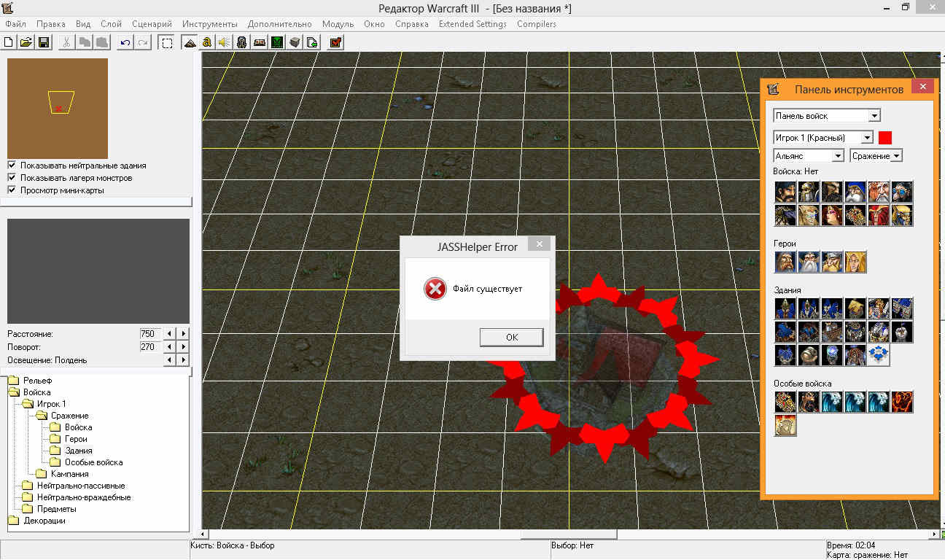Screen dimensions: 945x560
Task: Open the Compilers menu
Action: [537, 24]
